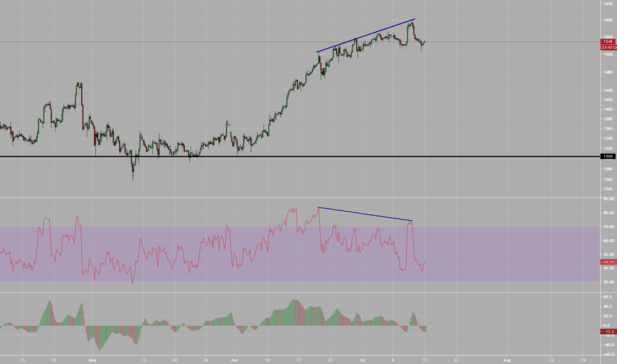Click the 1280 price axis label
The image size is (617, 364).
click(x=608, y=169)
